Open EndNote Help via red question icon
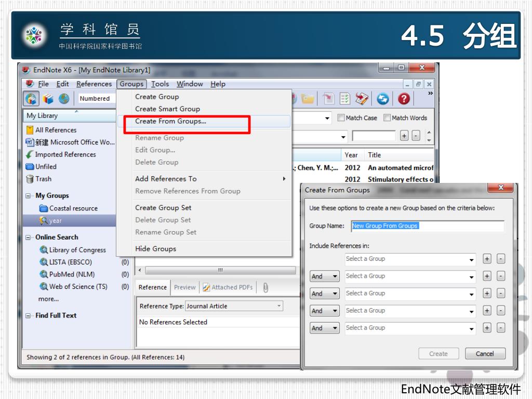The width and height of the screenshot is (532, 399). click(404, 99)
